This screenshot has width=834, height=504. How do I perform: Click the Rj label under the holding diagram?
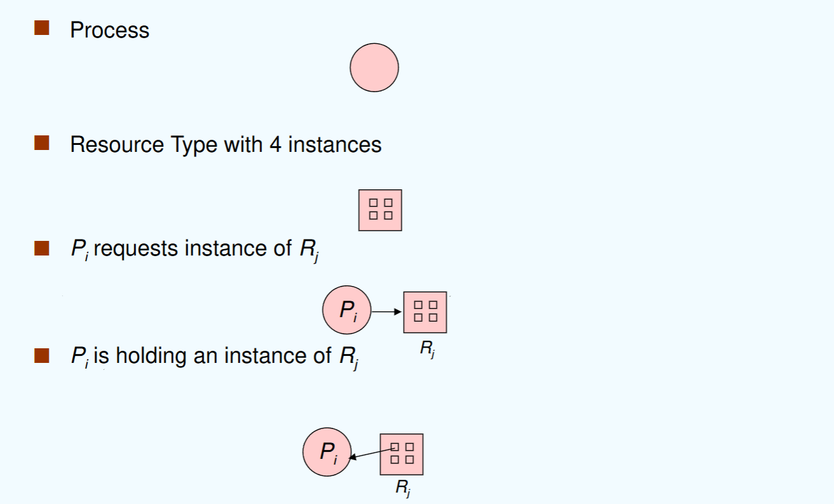coord(403,488)
